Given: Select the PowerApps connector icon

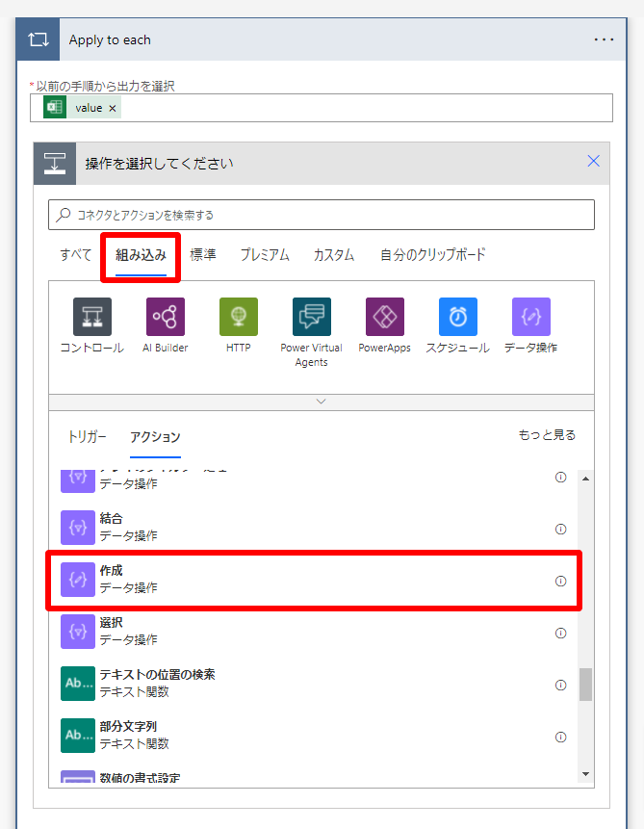Looking at the screenshot, I should click(385, 317).
